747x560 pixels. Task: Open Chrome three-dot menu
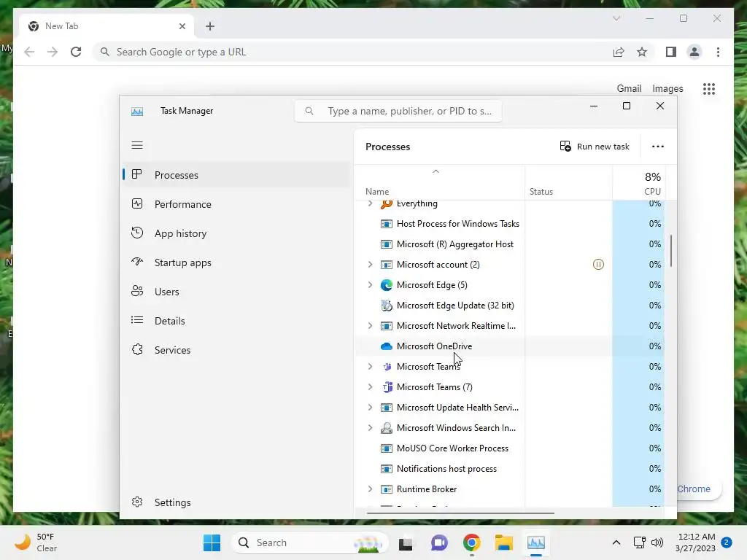point(718,52)
